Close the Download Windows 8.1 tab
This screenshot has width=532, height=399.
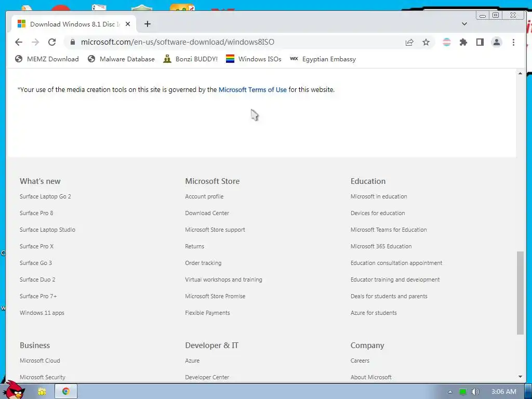coord(128,24)
